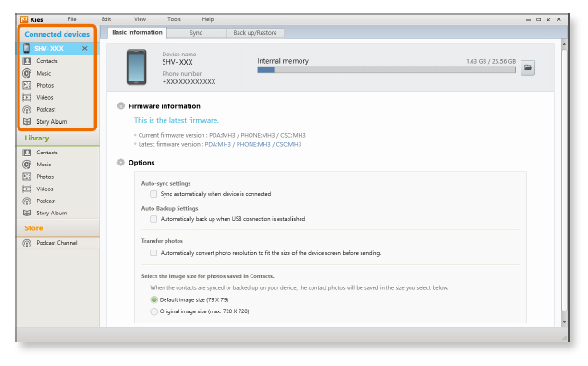588x366 pixels.
Task: Minimize the Kies window
Action: click(x=528, y=19)
